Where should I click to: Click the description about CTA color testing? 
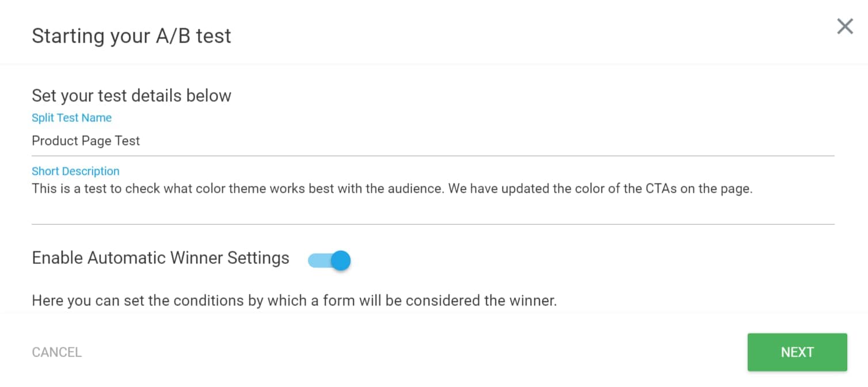click(x=230, y=188)
